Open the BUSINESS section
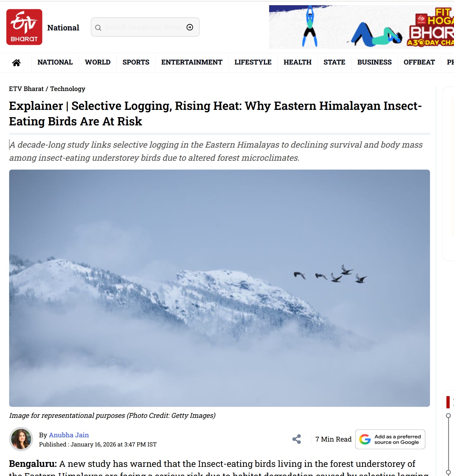 click(374, 62)
